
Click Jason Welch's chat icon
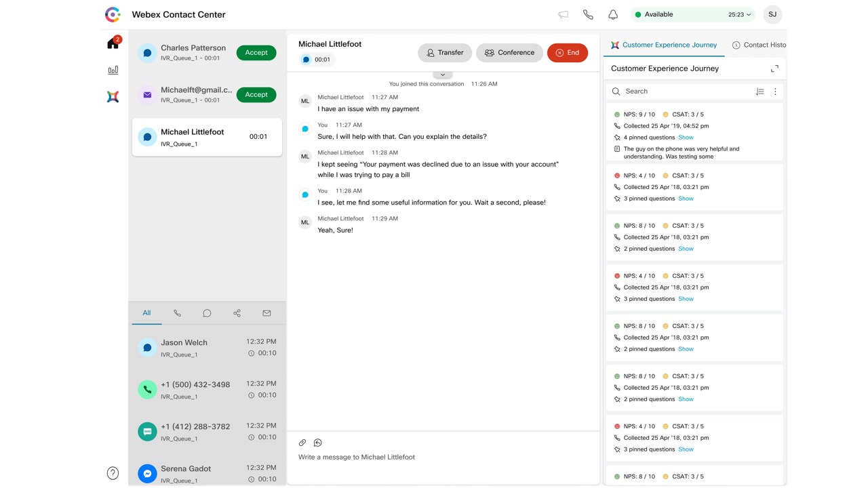tap(147, 348)
